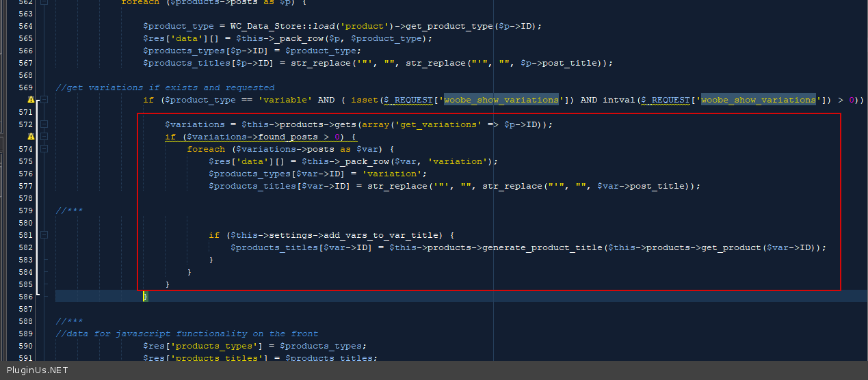Click line number 579 in the gutter
This screenshot has width=868, height=380.
25,211
